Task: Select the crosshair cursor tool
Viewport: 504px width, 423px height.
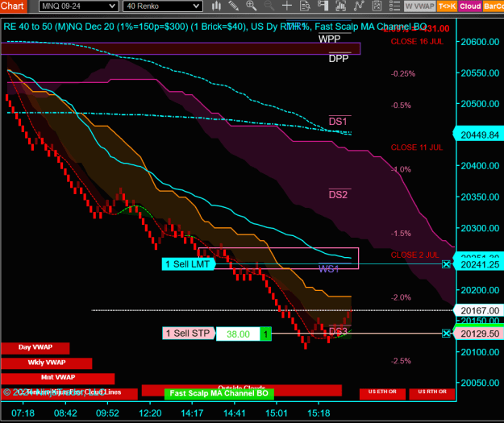Action: pos(287,6)
